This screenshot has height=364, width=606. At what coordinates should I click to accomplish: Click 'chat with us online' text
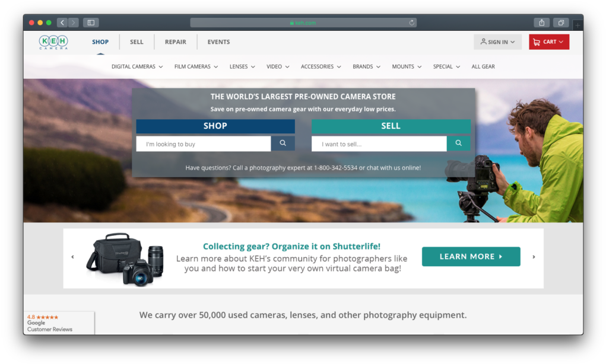coord(394,168)
